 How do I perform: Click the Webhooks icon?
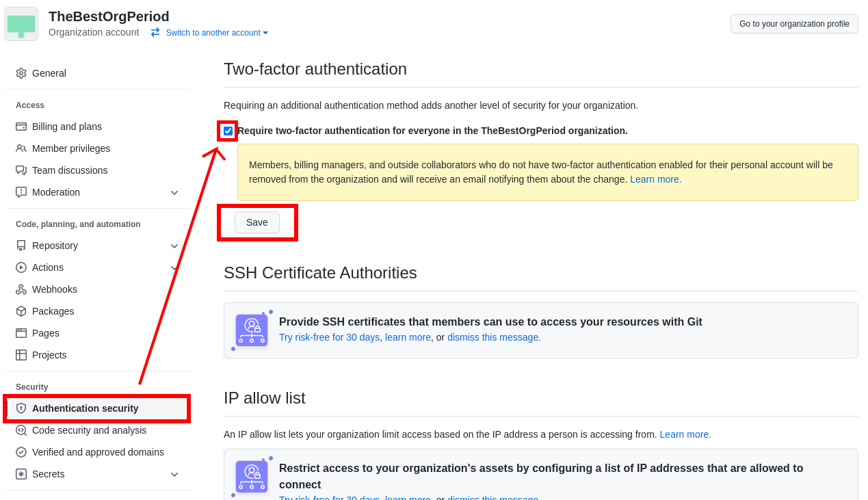pyautogui.click(x=21, y=289)
